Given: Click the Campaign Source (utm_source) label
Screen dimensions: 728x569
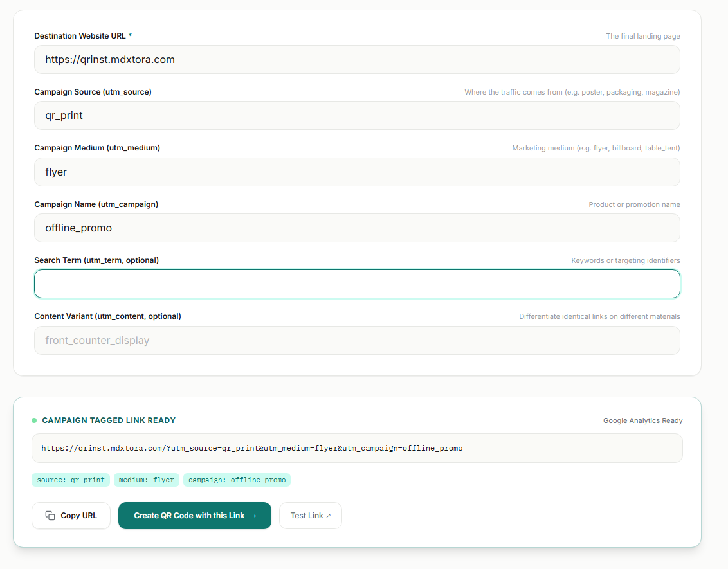Looking at the screenshot, I should [93, 92].
